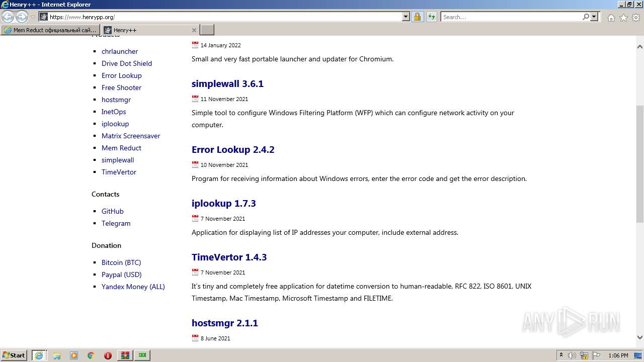Show hidden tray icons arrow
The image size is (644, 362).
[561, 355]
